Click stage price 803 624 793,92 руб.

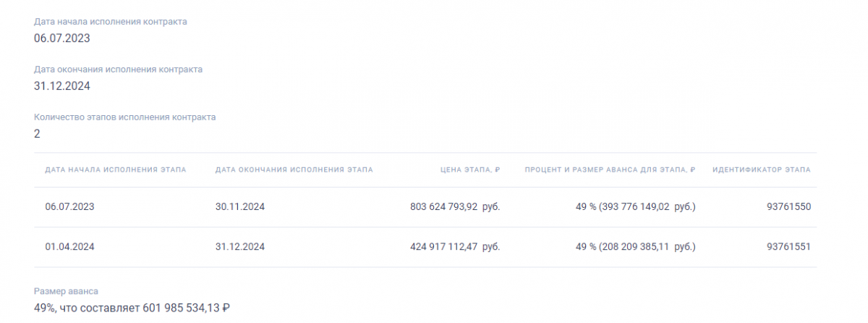click(x=455, y=206)
